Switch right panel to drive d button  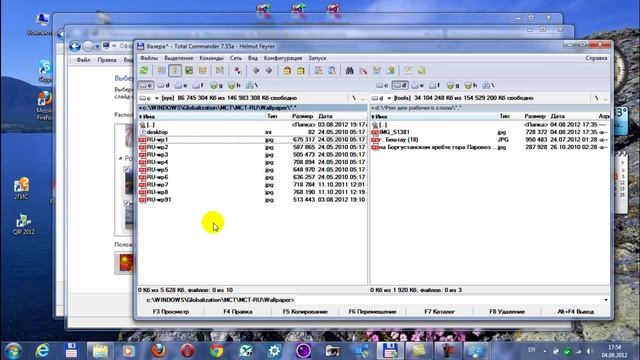click(x=400, y=85)
